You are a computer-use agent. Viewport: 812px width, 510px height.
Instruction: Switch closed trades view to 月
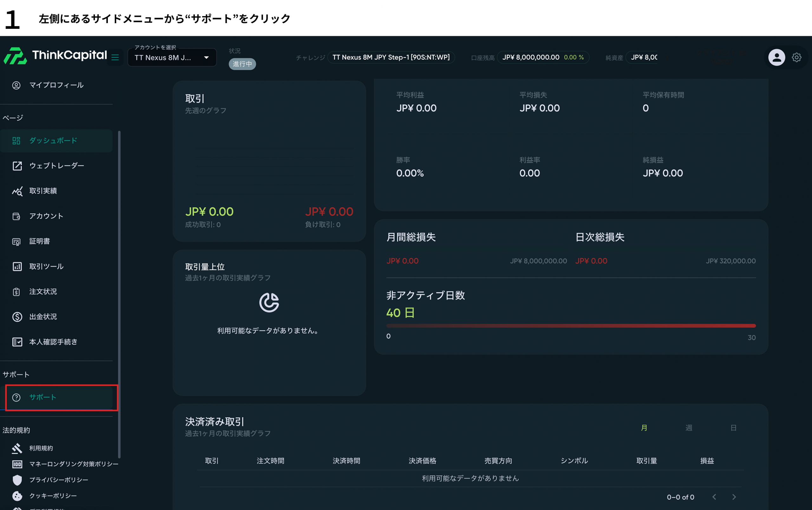(644, 428)
